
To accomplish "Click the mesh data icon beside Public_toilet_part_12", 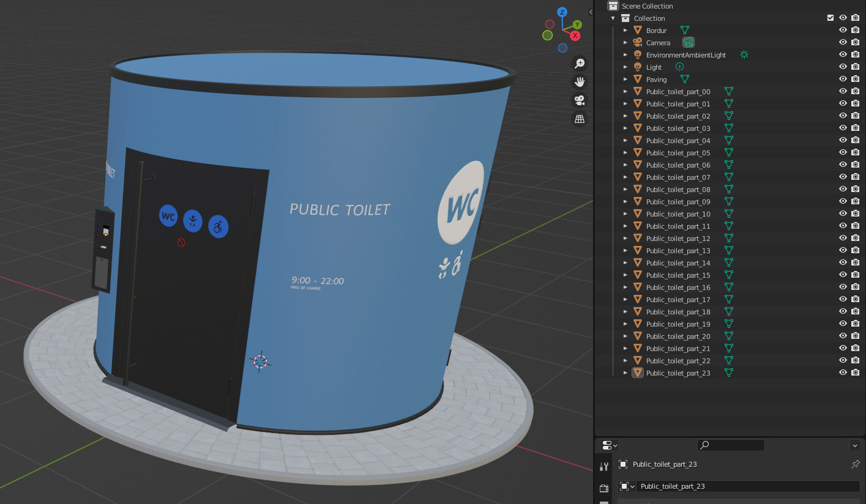I will pos(729,239).
